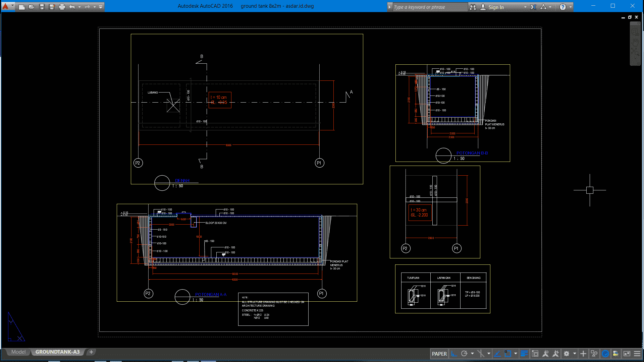Click the search binoculars icon
This screenshot has height=362, width=644.
473,7
